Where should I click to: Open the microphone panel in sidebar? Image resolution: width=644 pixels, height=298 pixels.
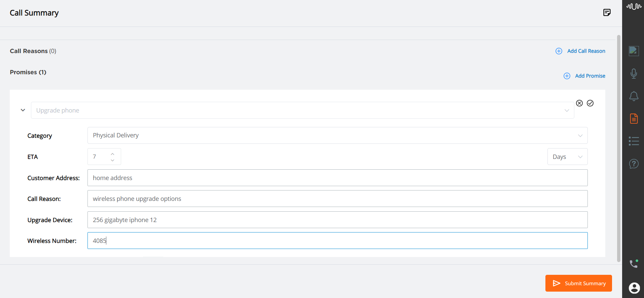click(x=634, y=74)
